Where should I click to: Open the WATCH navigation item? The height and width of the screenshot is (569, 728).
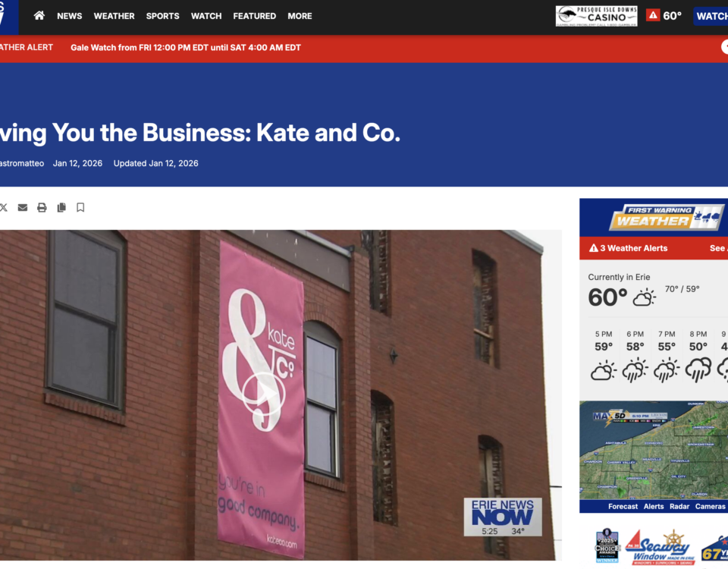[206, 16]
